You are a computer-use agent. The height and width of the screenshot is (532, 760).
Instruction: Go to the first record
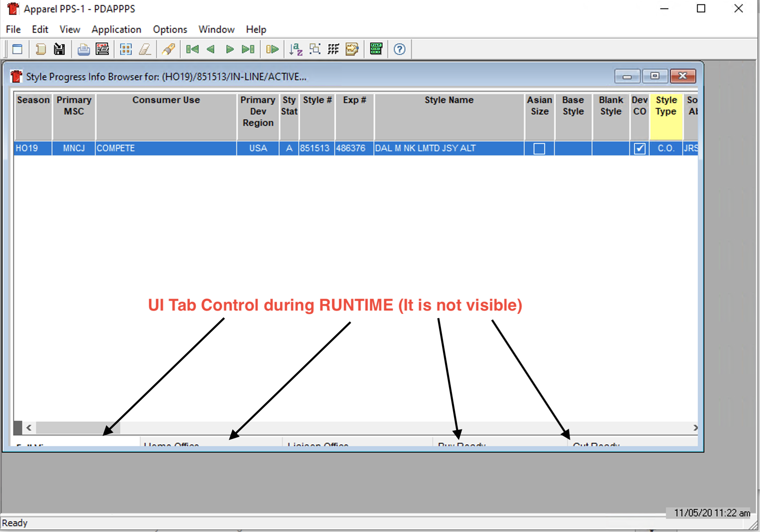(192, 49)
